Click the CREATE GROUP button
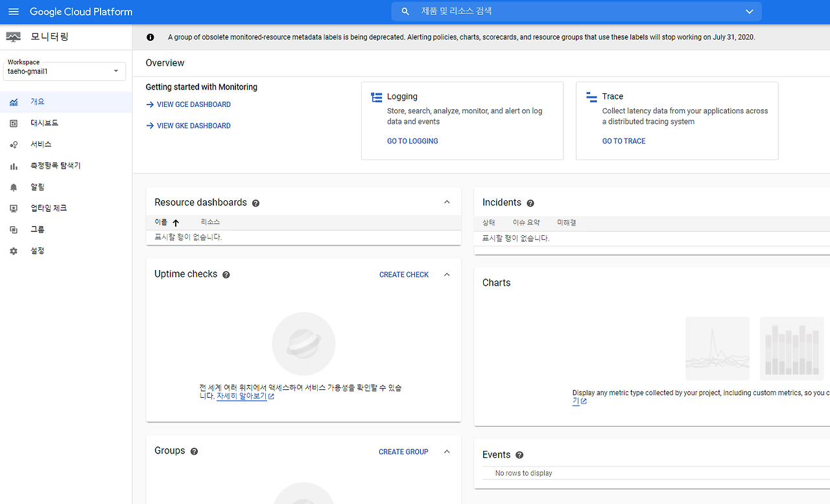 point(403,452)
